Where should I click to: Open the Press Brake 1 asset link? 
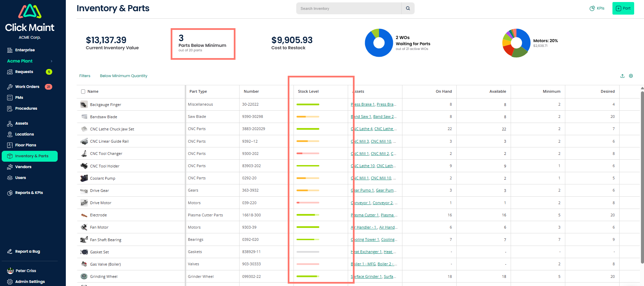tap(363, 104)
